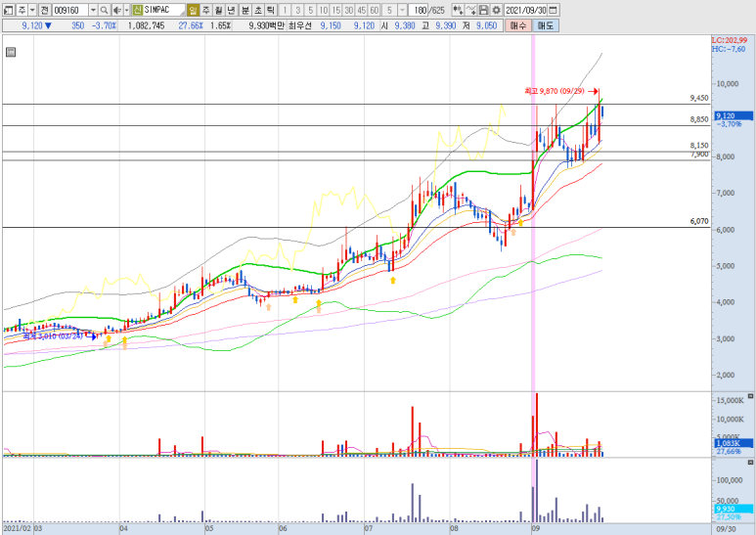Click the trading value panel corner button
The width and height of the screenshot is (756, 535).
(x=750, y=463)
